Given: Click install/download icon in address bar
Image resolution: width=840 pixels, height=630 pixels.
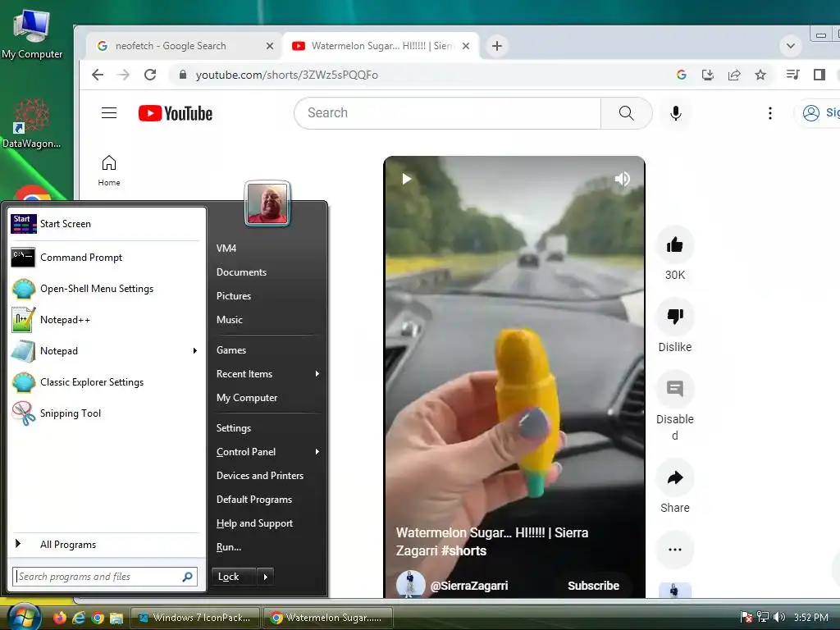Looking at the screenshot, I should click(708, 75).
